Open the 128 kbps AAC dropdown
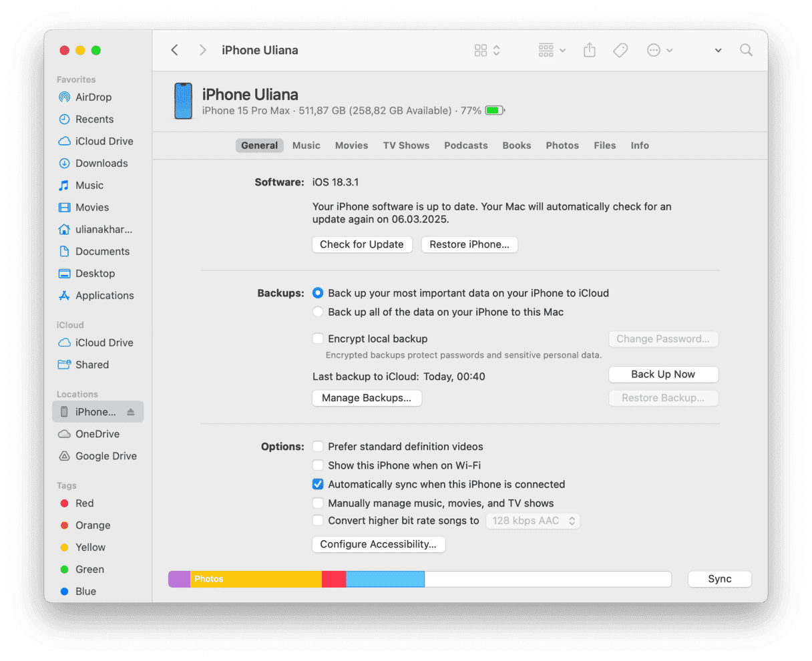Screen dimensions: 812x661 tap(533, 521)
